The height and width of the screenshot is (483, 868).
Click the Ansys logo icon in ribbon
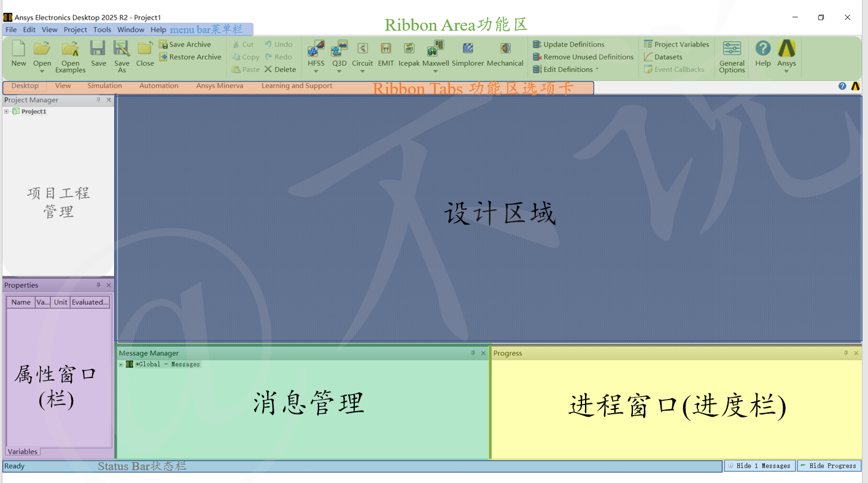786,48
